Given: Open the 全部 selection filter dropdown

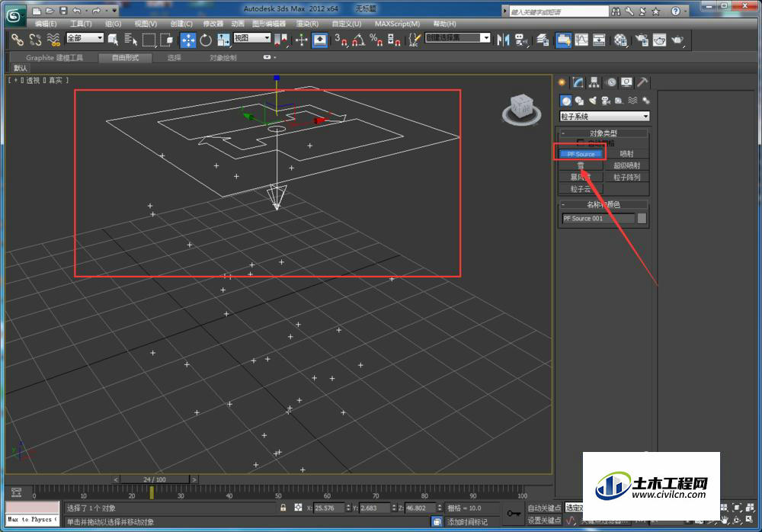Looking at the screenshot, I should [85, 38].
